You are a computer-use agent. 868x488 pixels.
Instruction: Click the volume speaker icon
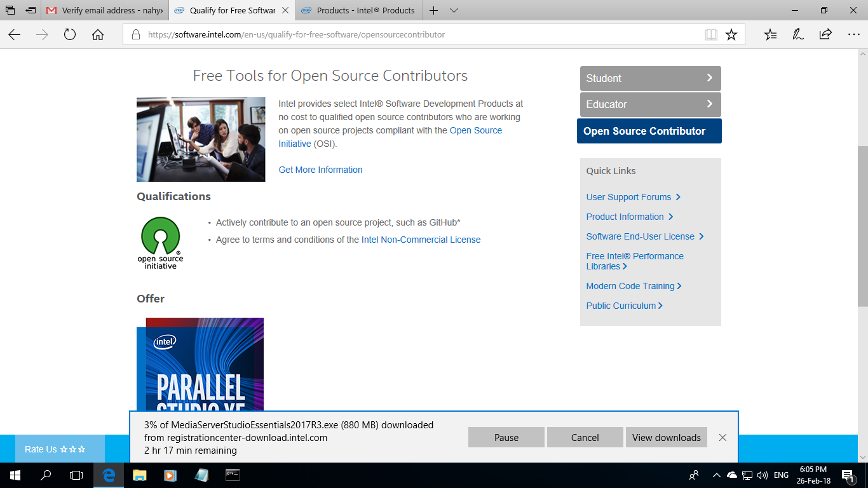click(763, 475)
